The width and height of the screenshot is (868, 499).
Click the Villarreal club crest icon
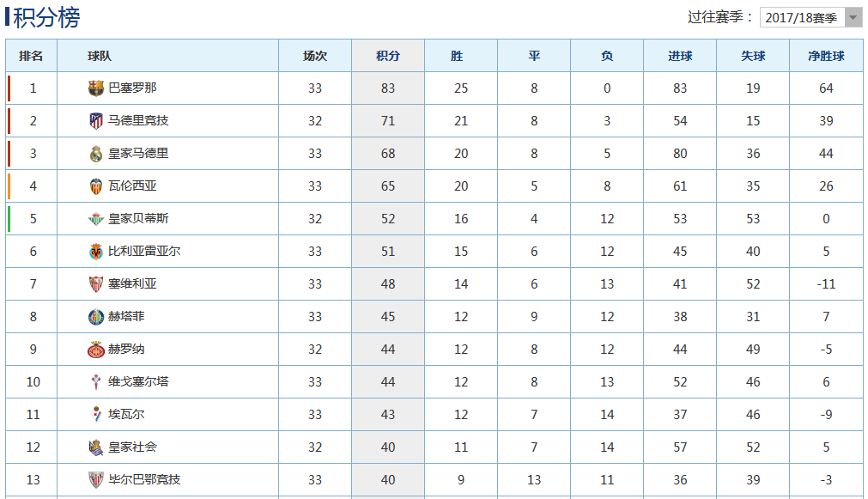(x=96, y=251)
